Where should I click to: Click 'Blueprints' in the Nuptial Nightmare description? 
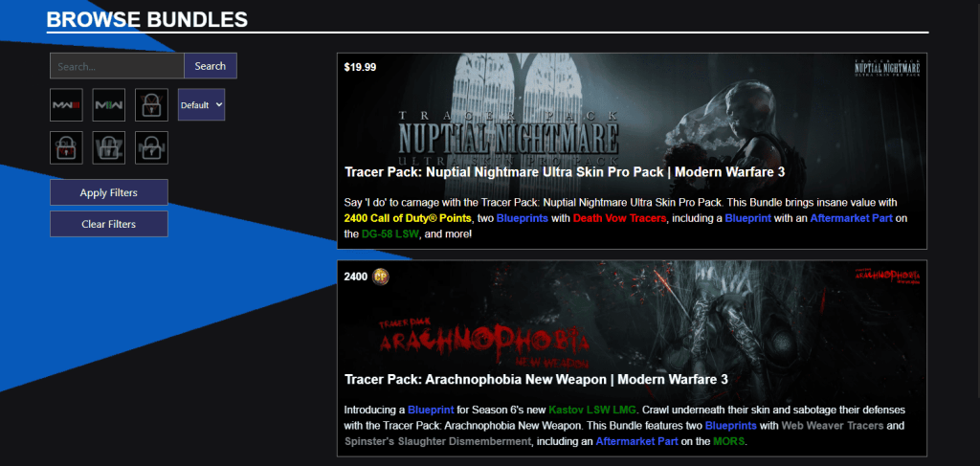(523, 218)
